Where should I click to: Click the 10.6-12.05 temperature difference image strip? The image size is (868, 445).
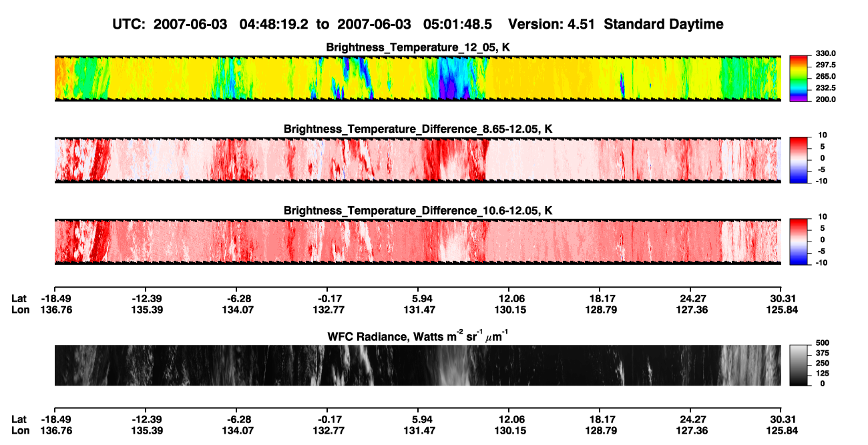tap(417, 241)
